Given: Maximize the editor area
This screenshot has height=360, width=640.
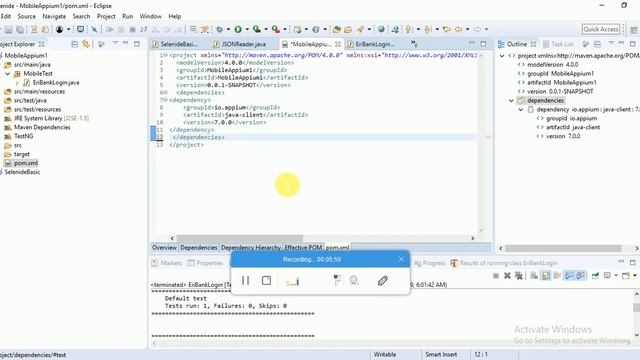Looking at the screenshot, I should pyautogui.click(x=483, y=44).
